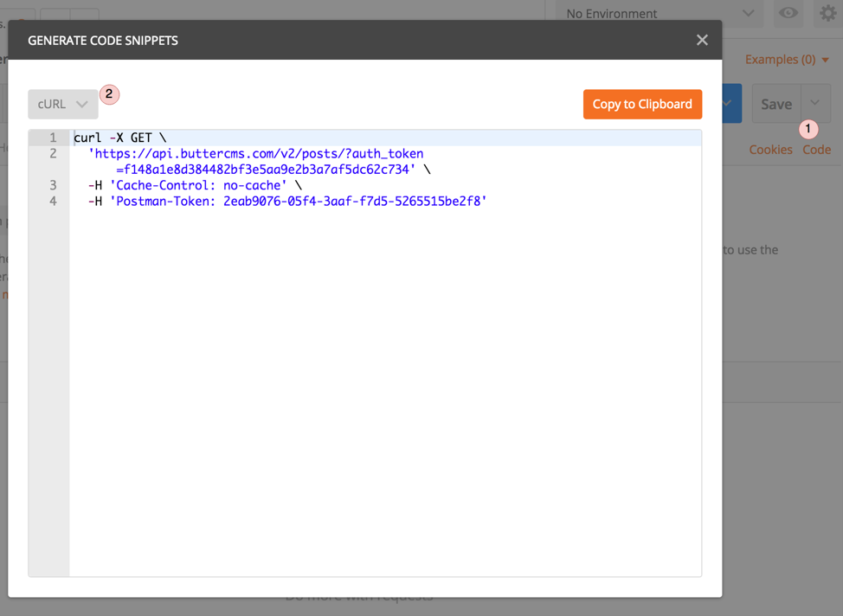843x616 pixels.
Task: Select line number 1 in gutter
Action: (53, 138)
